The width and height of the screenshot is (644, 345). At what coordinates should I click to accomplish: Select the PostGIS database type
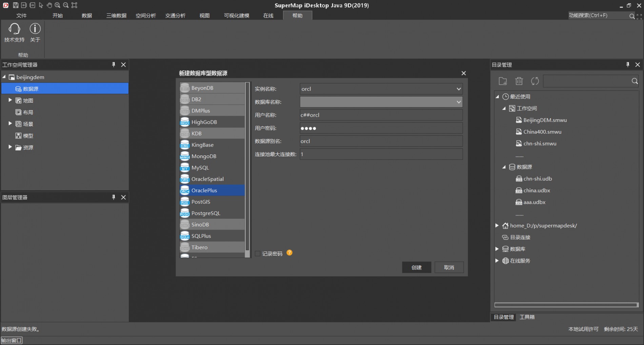[212, 202]
